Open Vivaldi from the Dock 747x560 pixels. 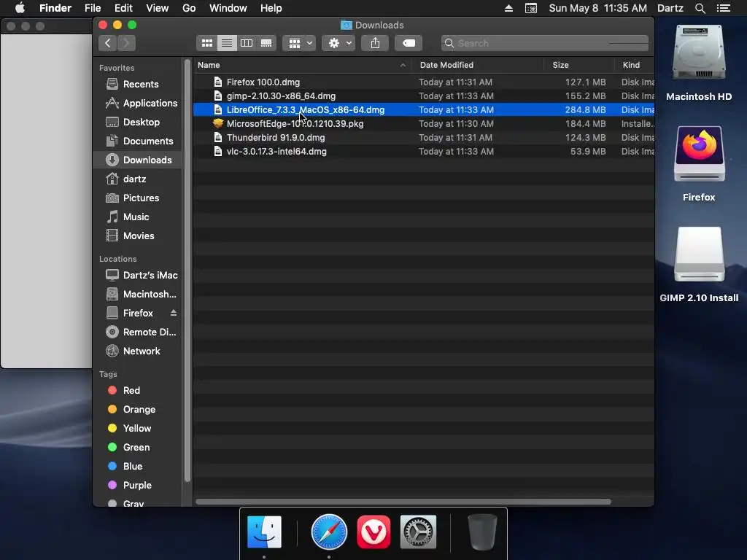click(x=373, y=532)
